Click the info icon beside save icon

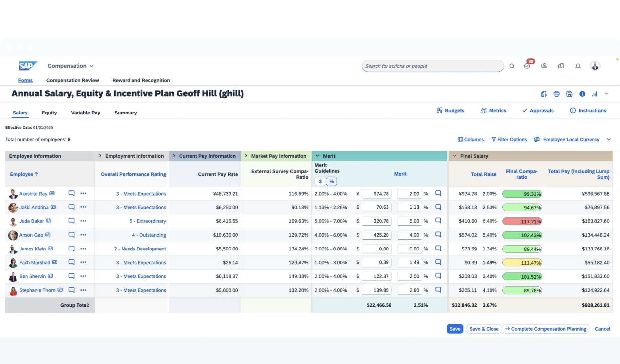pyautogui.click(x=582, y=94)
